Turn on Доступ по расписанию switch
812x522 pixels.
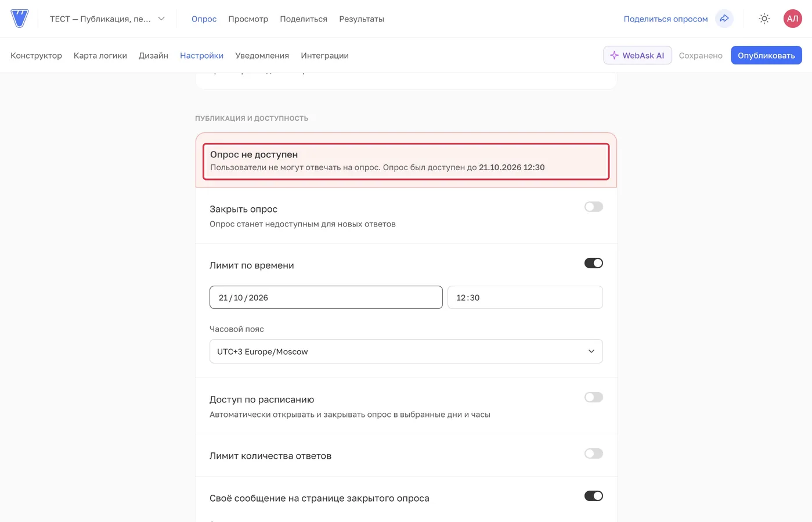pyautogui.click(x=593, y=397)
